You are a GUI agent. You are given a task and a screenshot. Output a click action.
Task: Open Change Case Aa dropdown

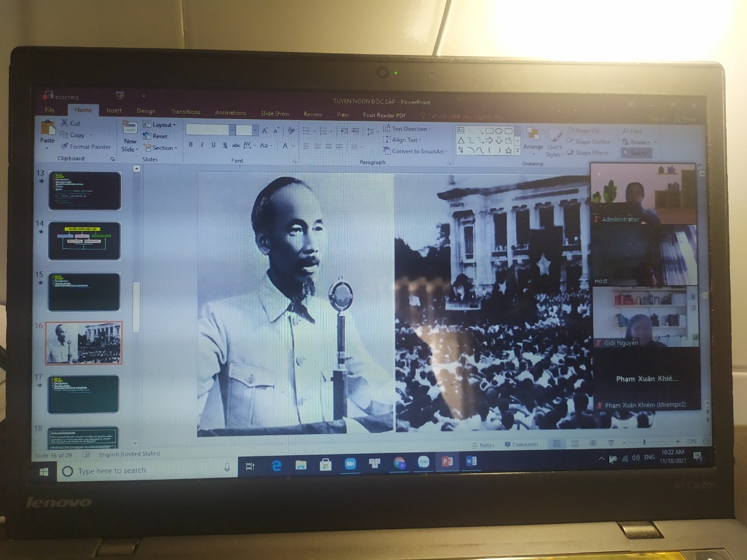266,145
